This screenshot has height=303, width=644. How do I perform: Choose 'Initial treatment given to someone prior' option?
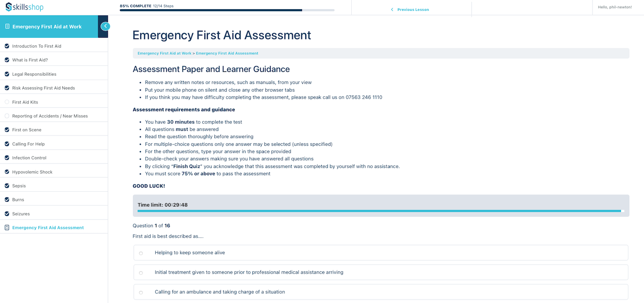point(141,273)
